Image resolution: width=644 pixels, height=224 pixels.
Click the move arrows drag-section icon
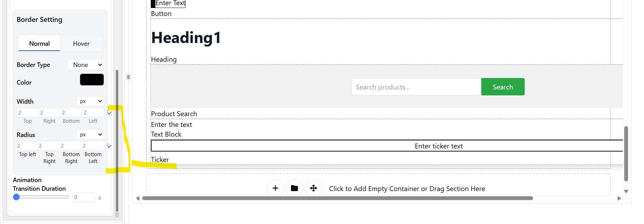click(314, 188)
